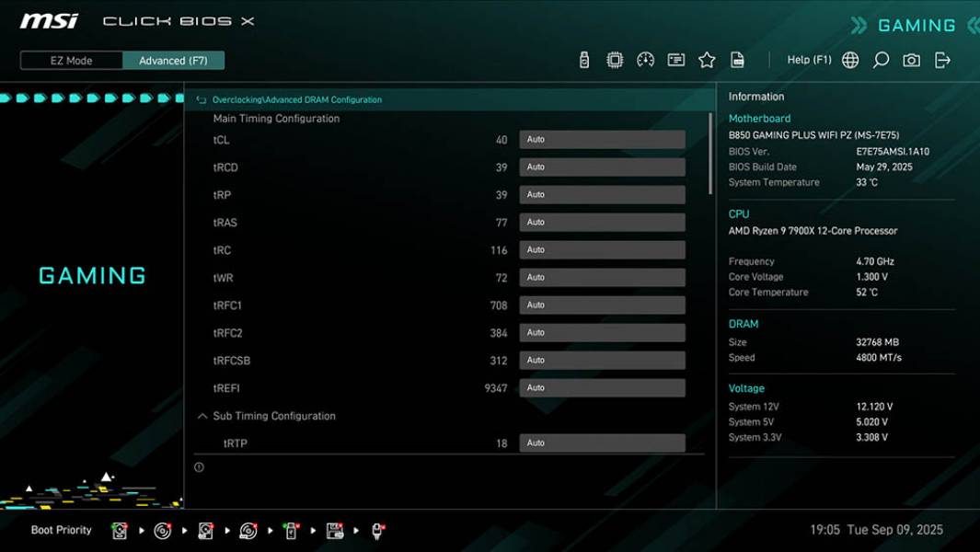Change BIOS language with the globe icon

pyautogui.click(x=849, y=59)
